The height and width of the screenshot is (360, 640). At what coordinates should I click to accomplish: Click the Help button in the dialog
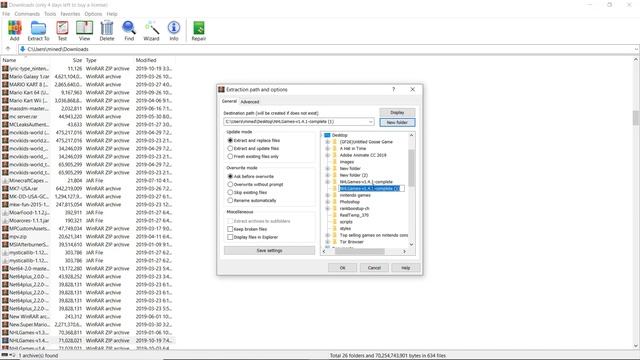pyautogui.click(x=405, y=268)
